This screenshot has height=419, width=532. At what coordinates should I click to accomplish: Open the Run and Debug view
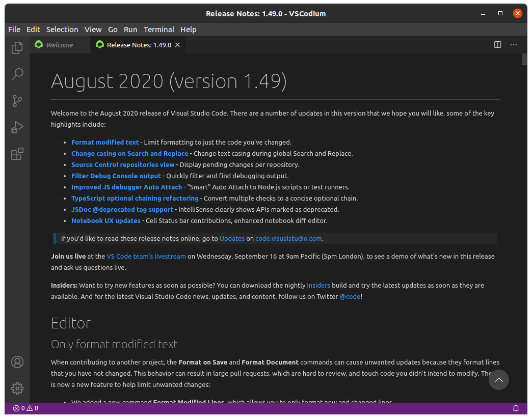point(17,127)
